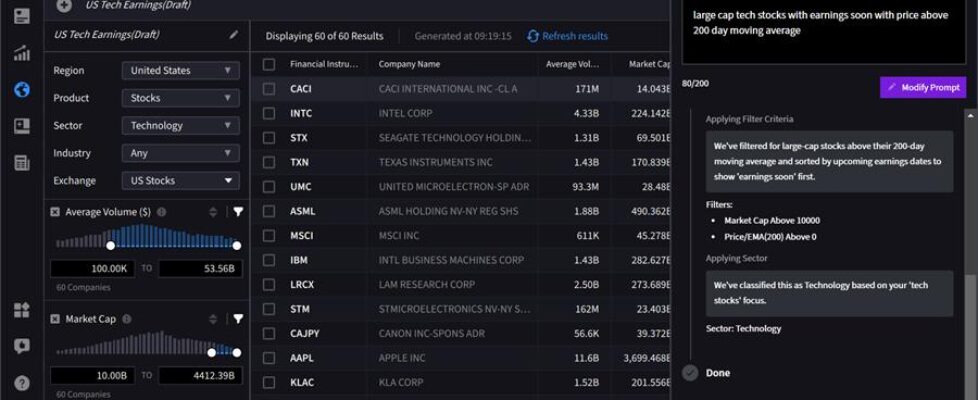
Task: Open the Exchange dropdown showing US Stocks
Action: 180,181
